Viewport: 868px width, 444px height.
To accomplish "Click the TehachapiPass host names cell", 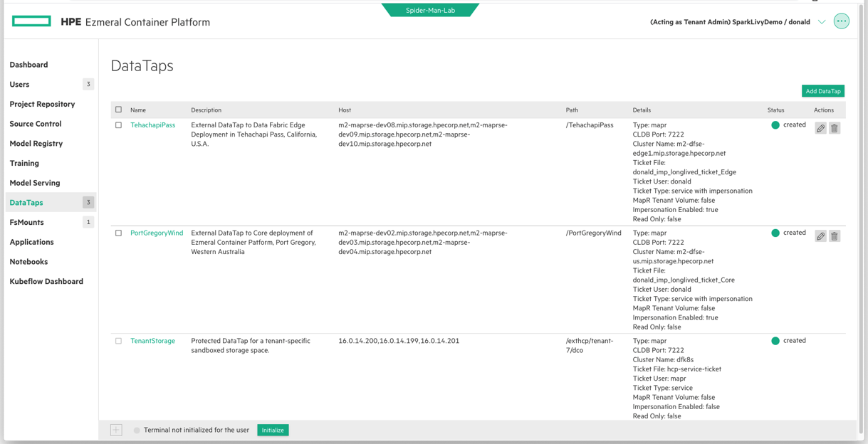I will 423,134.
